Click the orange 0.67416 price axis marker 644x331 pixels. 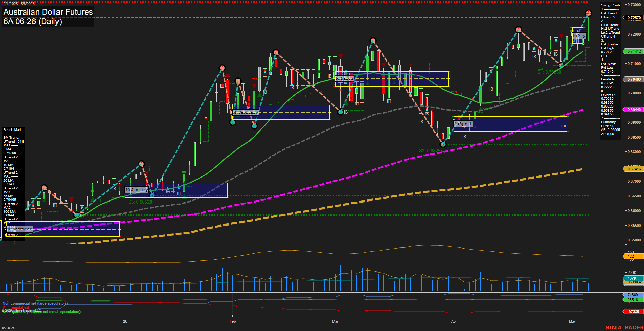(634, 169)
